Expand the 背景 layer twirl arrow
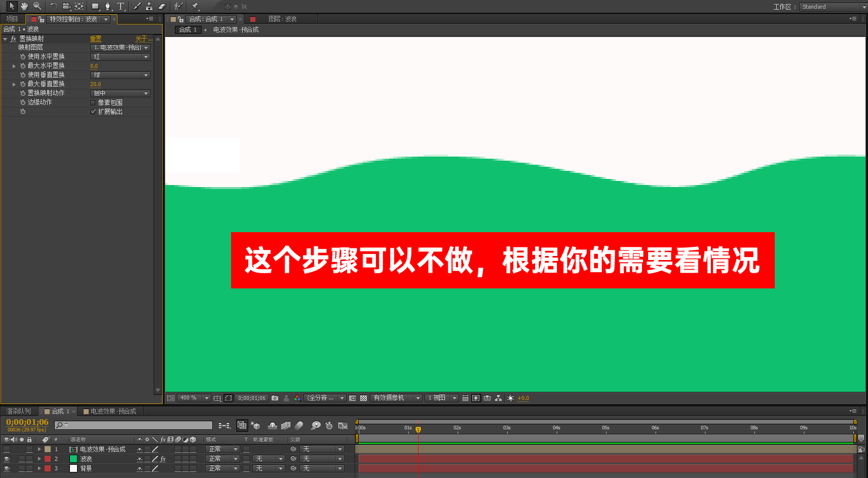Viewport: 868px width, 478px height. pyautogui.click(x=39, y=468)
